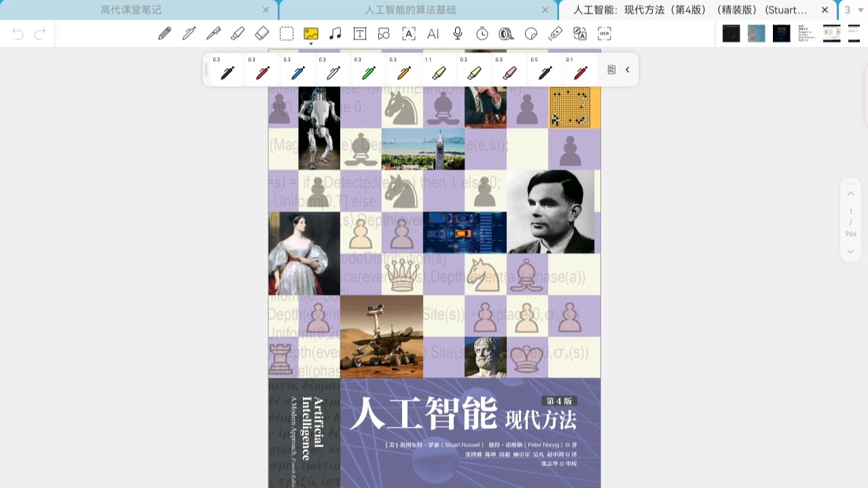868x488 pixels.
Task: Open the text-list recent thumbnail
Action: coord(806,33)
